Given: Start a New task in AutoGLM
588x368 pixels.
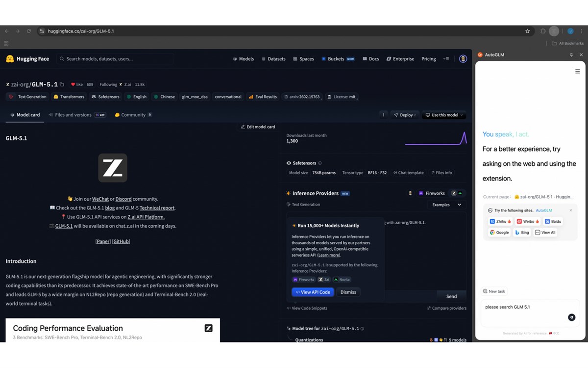Looking at the screenshot, I should [494, 291].
